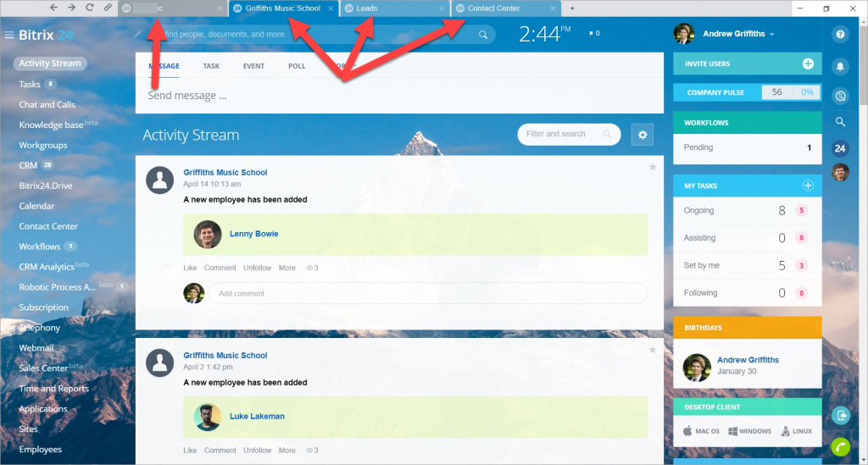Click the magnifier in the top search bar
Screen dimensions: 868x465
482,34
